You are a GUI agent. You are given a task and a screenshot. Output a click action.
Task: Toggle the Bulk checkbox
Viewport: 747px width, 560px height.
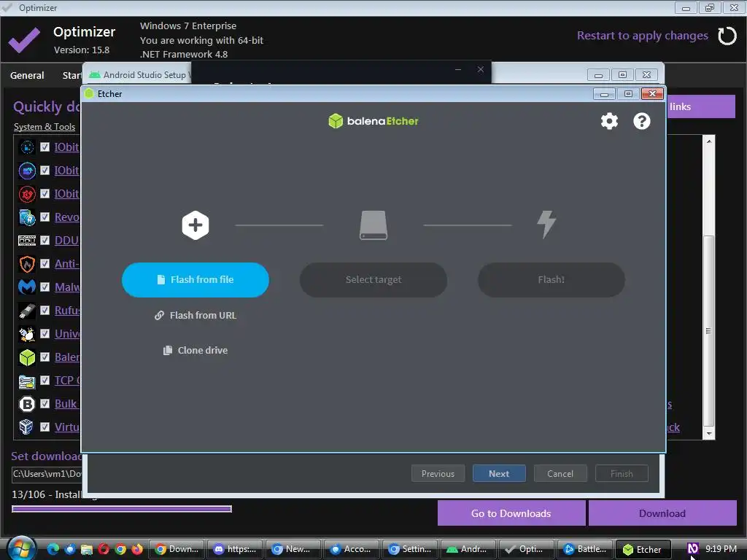[x=44, y=403]
